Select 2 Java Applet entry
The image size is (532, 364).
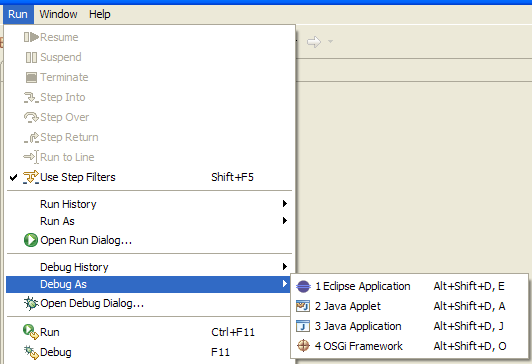(410, 306)
